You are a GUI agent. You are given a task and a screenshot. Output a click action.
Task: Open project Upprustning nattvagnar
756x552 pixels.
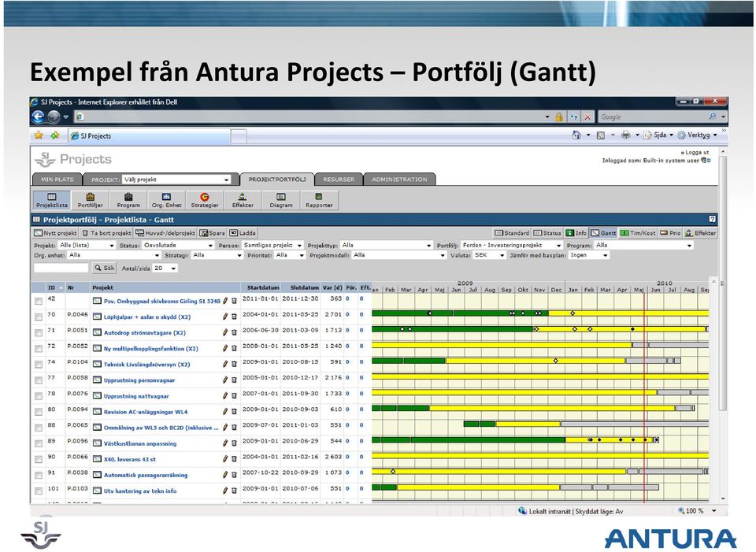136,396
